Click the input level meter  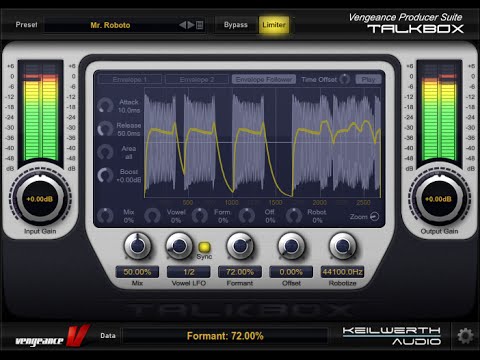tap(40, 113)
